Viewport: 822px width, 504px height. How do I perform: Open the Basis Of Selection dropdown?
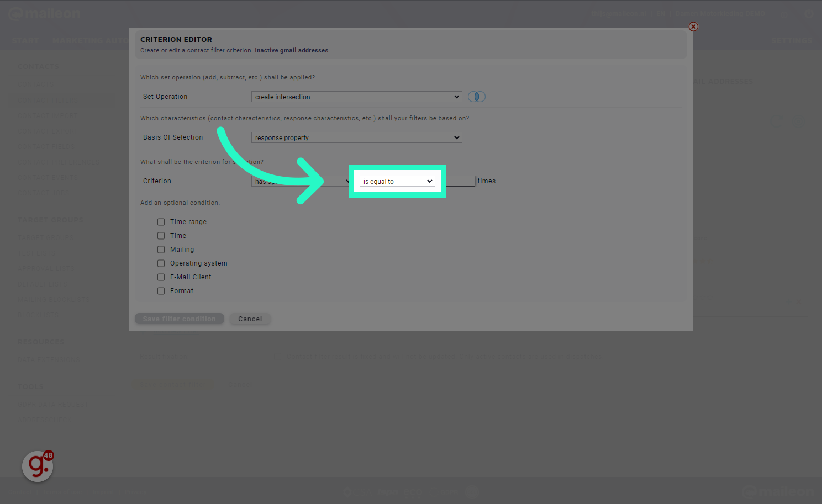[x=356, y=137]
